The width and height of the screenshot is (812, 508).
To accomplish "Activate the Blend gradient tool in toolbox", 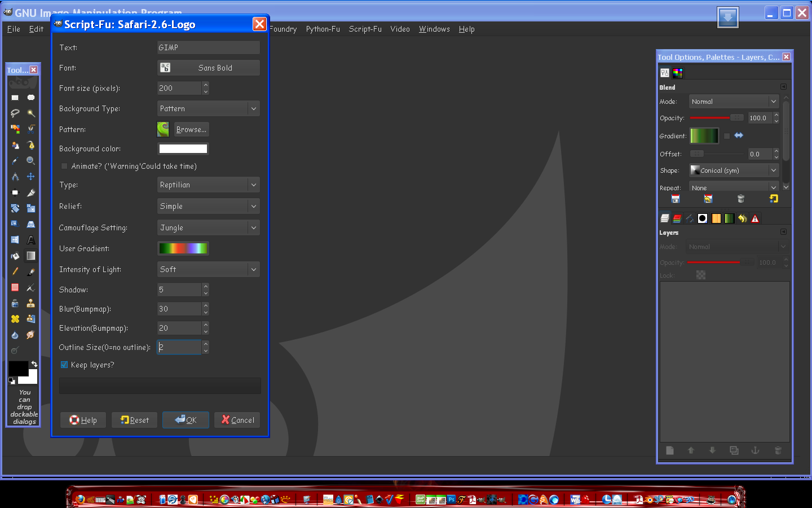I will coord(31,256).
